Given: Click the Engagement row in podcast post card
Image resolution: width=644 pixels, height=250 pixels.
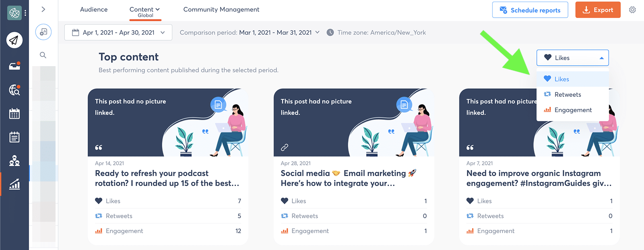Looking at the screenshot, I should [x=168, y=231].
